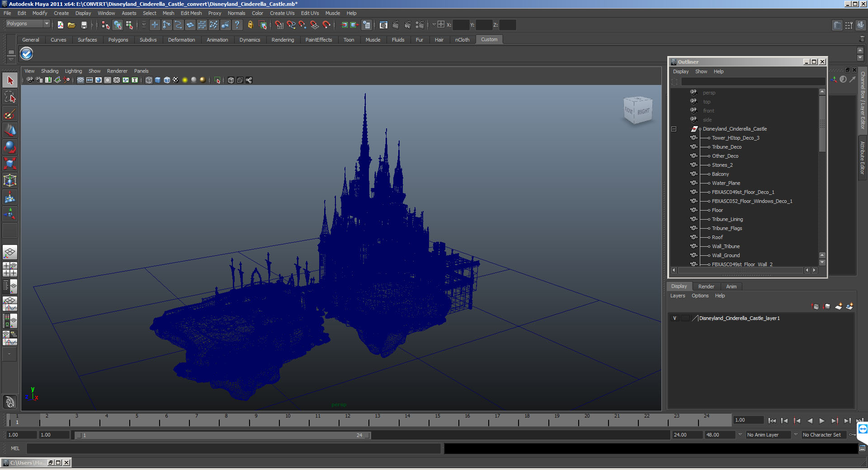Toggle use all lights yellow sphere
This screenshot has width=868, height=470.
pyautogui.click(x=185, y=80)
